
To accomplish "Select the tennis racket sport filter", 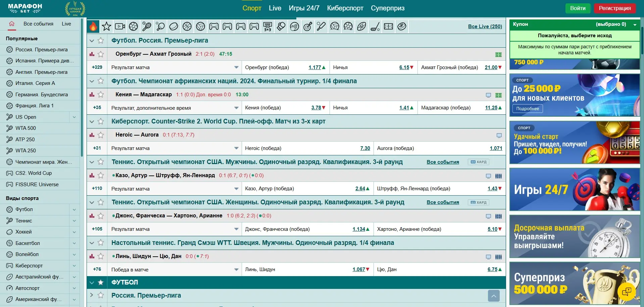I will click(147, 26).
